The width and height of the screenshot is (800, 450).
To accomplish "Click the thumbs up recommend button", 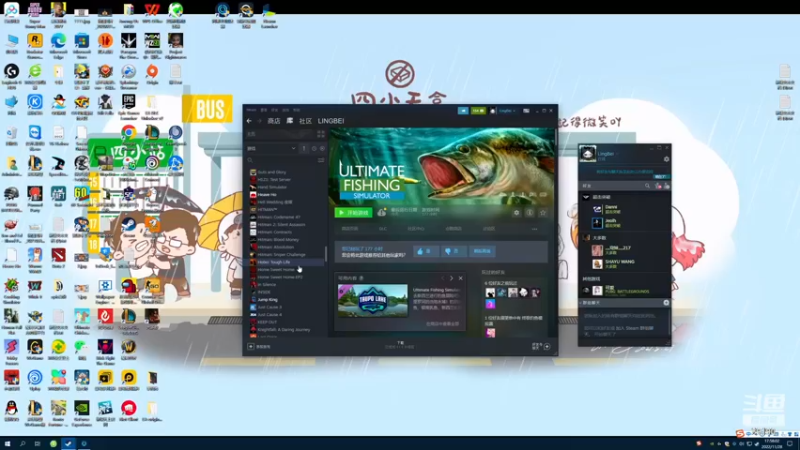I will pos(425,251).
